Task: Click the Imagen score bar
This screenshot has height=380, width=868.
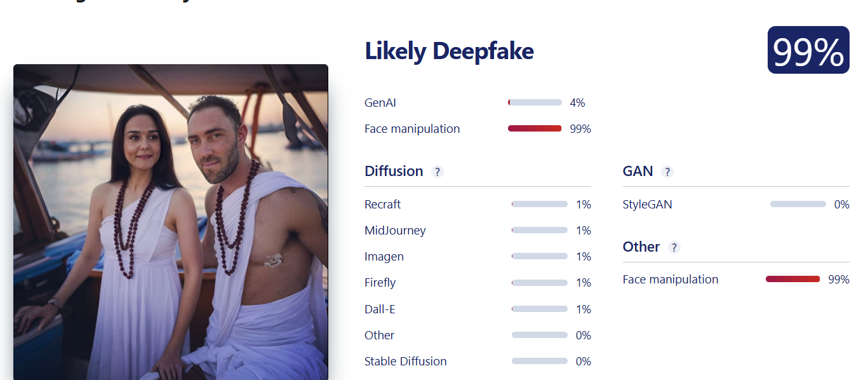Action: click(539, 257)
